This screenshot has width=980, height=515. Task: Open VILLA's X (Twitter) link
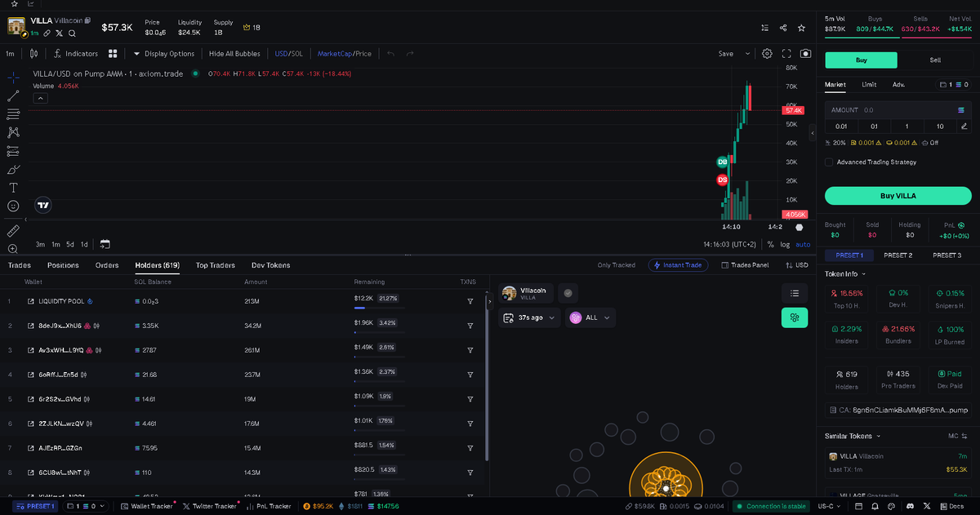(60, 33)
